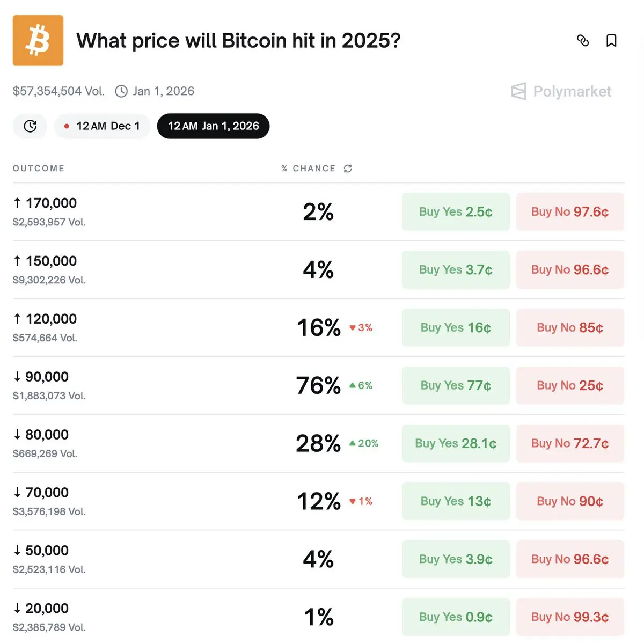The width and height of the screenshot is (644, 644).
Task: Open the past markets history icon
Action: coord(30,126)
